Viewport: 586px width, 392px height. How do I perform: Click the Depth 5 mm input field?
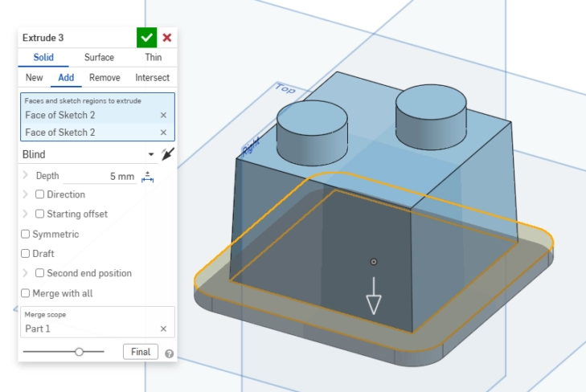[100, 176]
